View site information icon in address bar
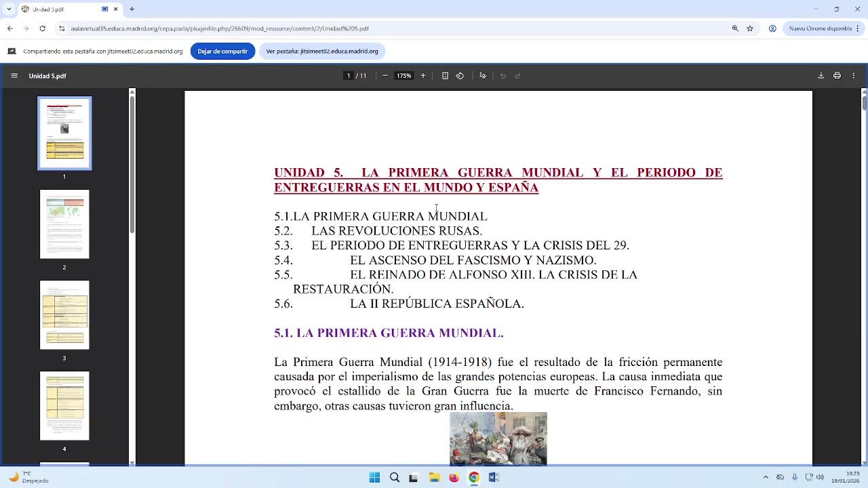Image resolution: width=868 pixels, height=488 pixels. 62,28
